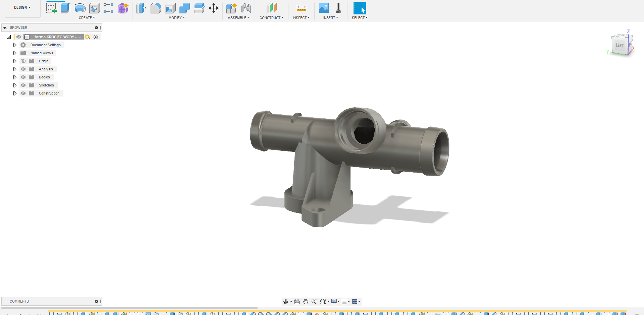Pick the Fillet tool in Modify
The height and width of the screenshot is (315, 644).
click(156, 8)
